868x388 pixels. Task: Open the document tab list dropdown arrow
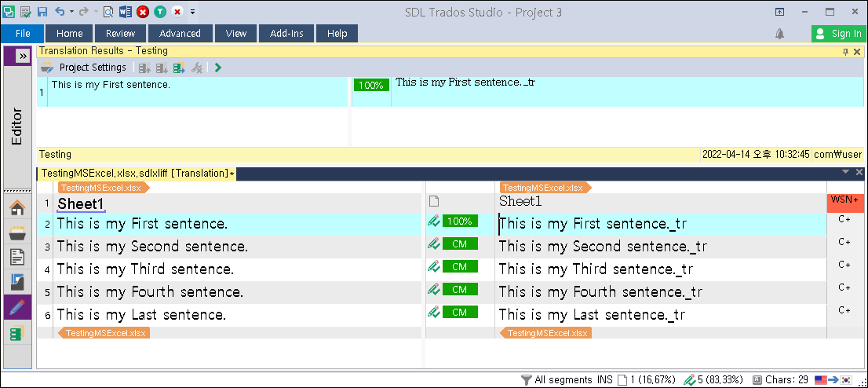coord(845,172)
